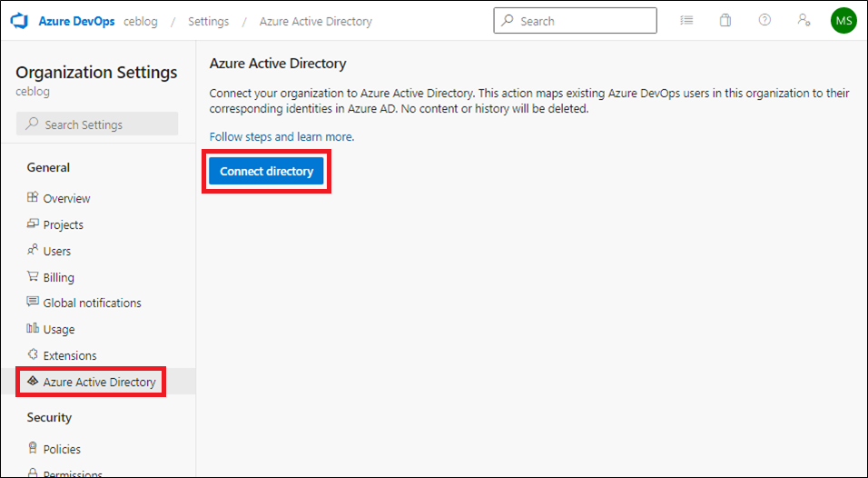Click the Security section header
868x478 pixels.
[x=49, y=417]
